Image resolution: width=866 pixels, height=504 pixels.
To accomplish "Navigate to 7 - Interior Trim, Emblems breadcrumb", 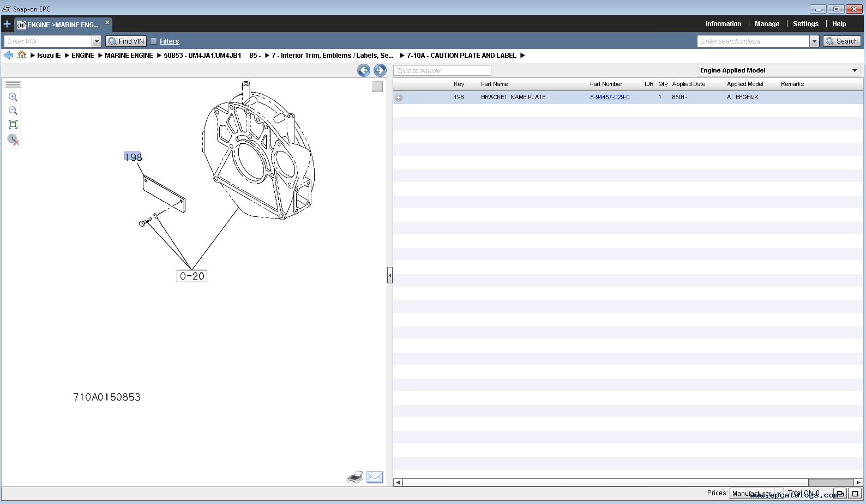I will pos(332,56).
